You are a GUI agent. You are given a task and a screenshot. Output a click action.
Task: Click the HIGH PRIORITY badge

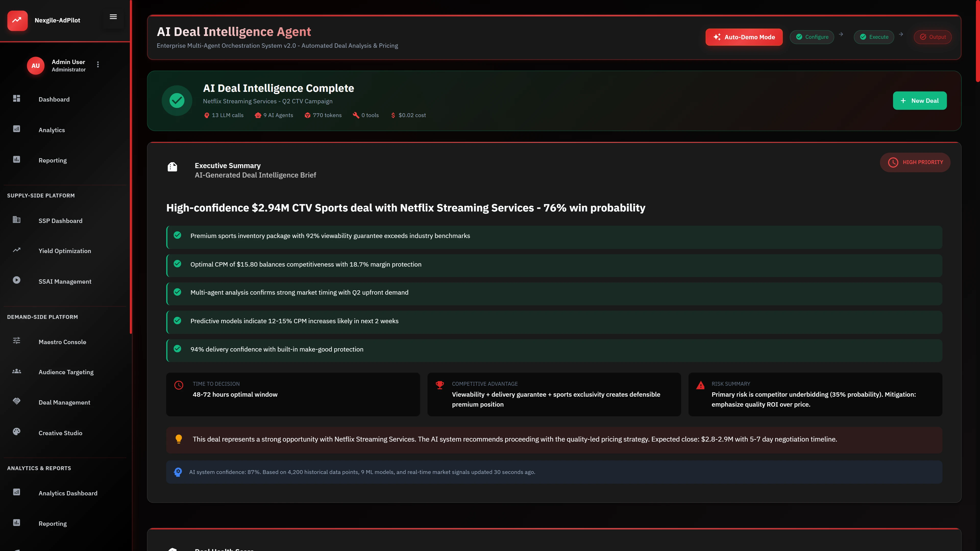(x=915, y=162)
